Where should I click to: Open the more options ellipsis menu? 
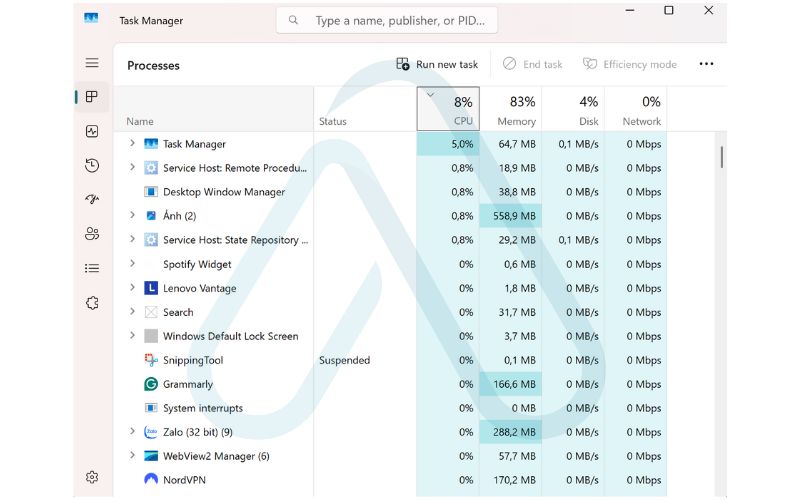(x=706, y=64)
